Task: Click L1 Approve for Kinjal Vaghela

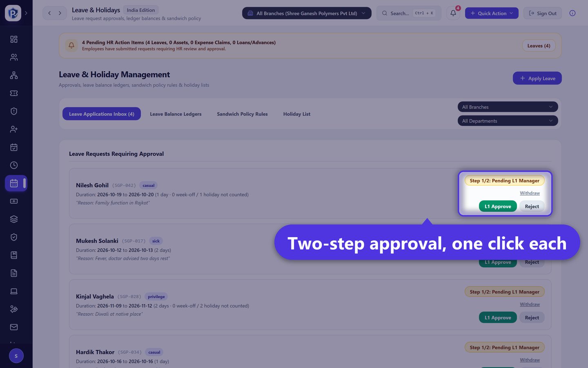Action: tap(498, 318)
